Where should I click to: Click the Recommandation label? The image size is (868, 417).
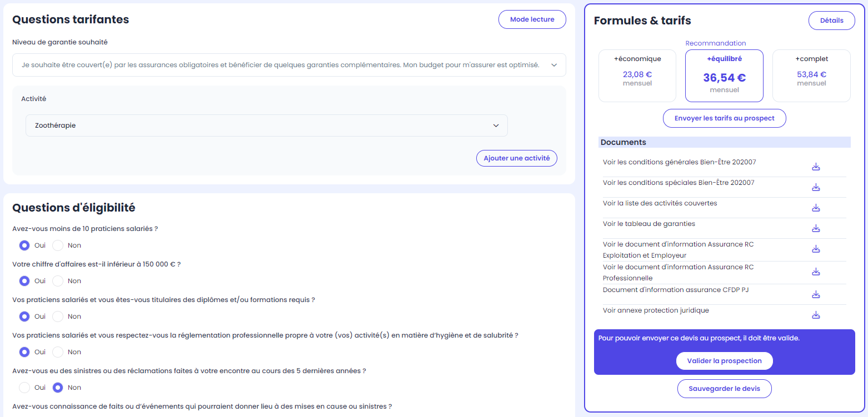(x=716, y=43)
